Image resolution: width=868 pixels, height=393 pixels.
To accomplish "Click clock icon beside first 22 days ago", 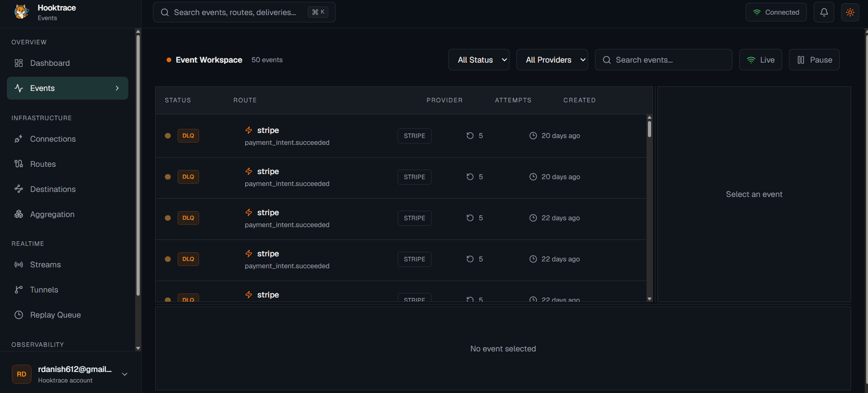I will point(533,218).
